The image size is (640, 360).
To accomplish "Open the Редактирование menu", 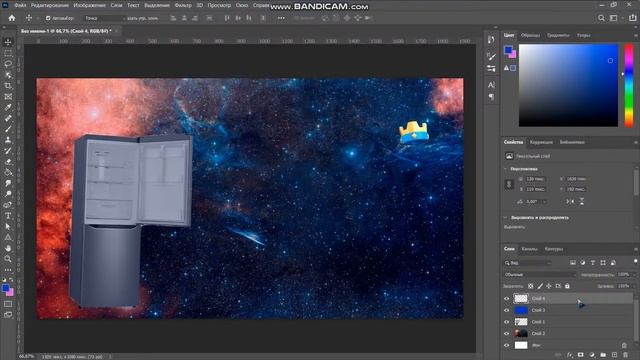I will pos(50,5).
